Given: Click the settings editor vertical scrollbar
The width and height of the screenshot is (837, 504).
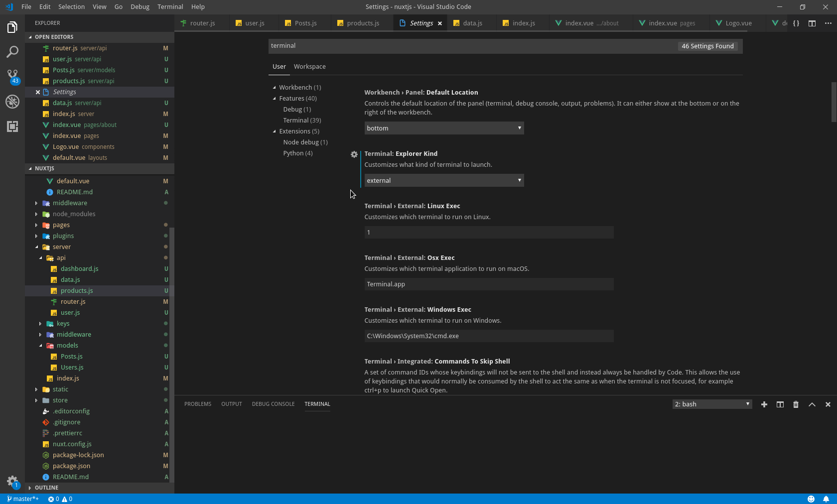Looking at the screenshot, I should [834, 102].
